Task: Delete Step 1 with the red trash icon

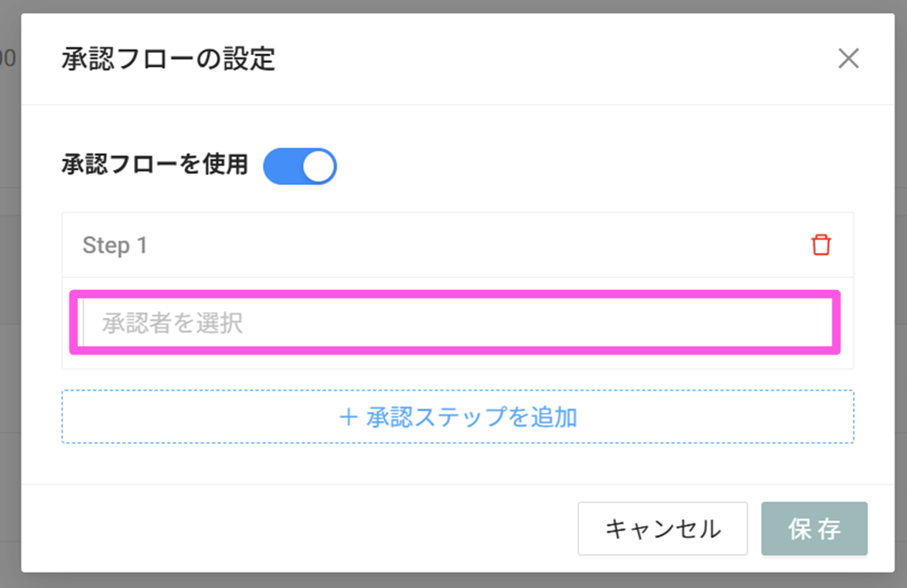Action: click(x=821, y=245)
